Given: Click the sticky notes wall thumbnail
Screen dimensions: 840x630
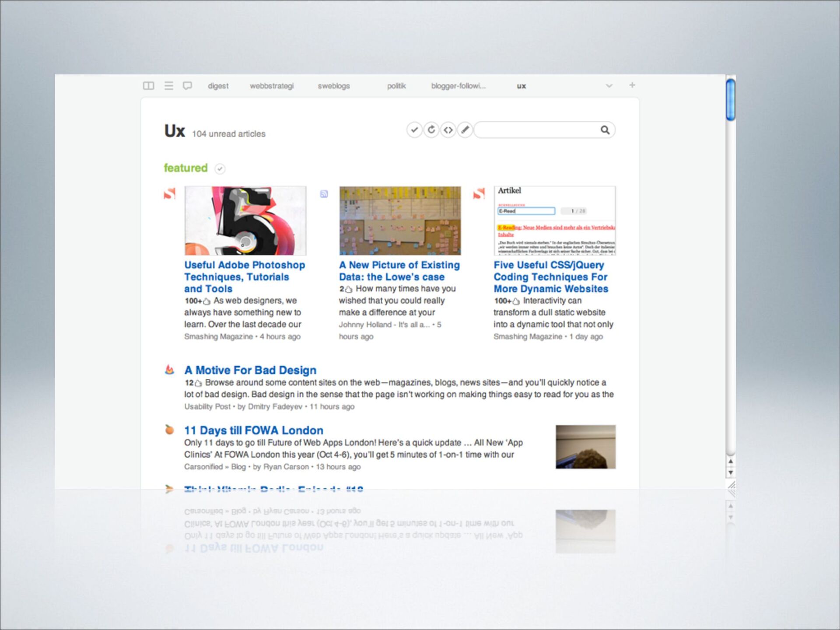Looking at the screenshot, I should pos(400,220).
